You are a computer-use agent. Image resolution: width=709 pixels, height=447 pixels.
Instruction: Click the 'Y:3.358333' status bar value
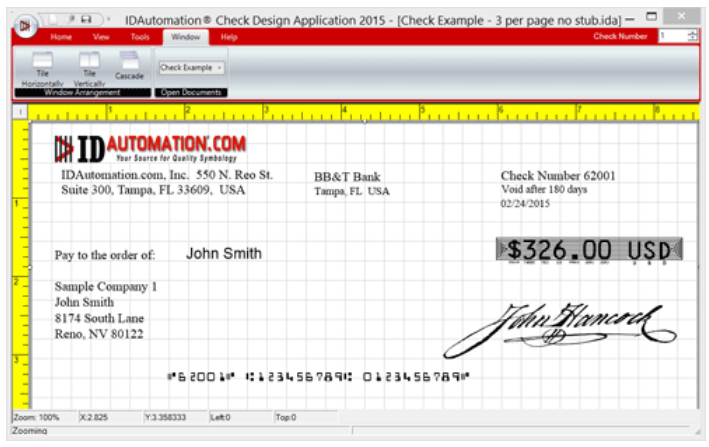165,417
